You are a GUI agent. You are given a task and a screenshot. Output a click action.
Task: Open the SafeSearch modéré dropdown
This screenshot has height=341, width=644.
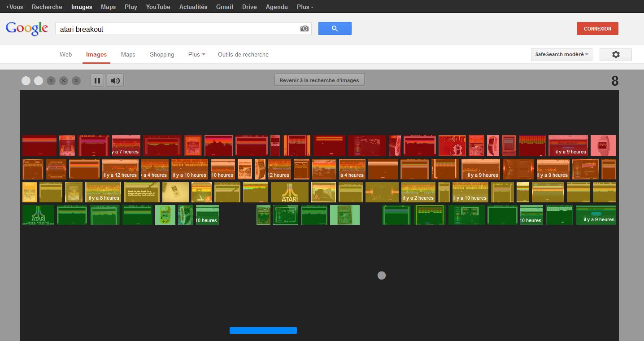[561, 54]
